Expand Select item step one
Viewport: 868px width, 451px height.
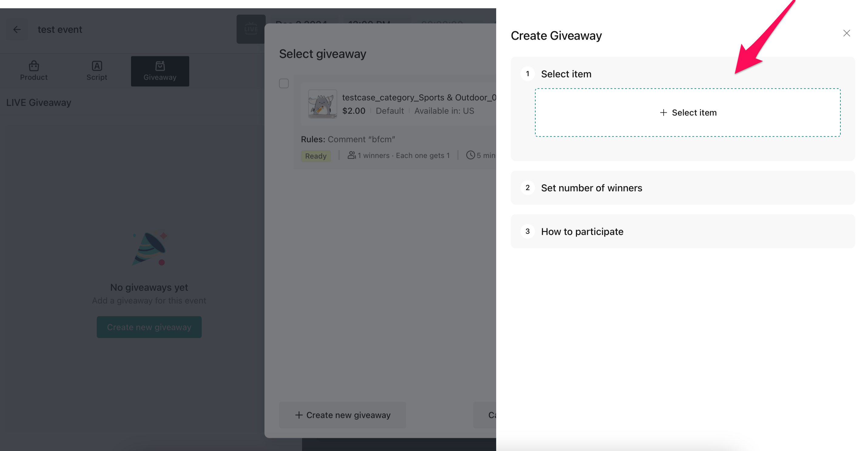point(566,74)
